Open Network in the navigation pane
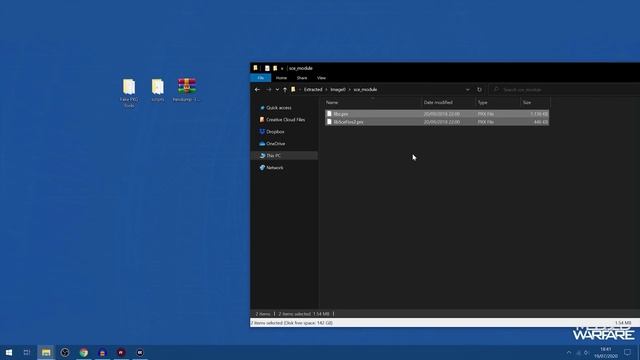Image resolution: width=640 pixels, height=360 pixels. click(x=271, y=167)
